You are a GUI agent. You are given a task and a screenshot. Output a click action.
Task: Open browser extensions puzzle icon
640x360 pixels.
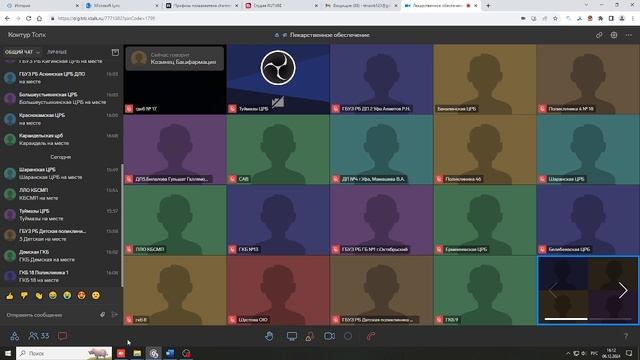(600, 18)
